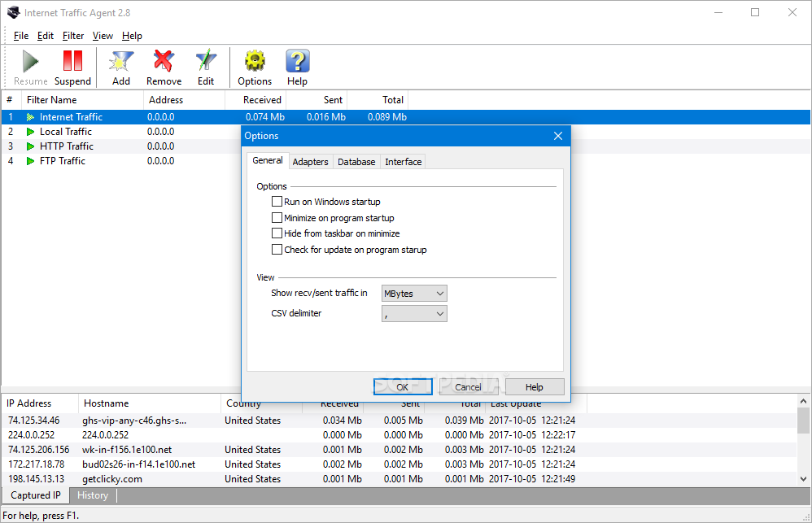Click the green arrow icon of Internet Traffic
The image size is (812, 523).
(x=31, y=117)
